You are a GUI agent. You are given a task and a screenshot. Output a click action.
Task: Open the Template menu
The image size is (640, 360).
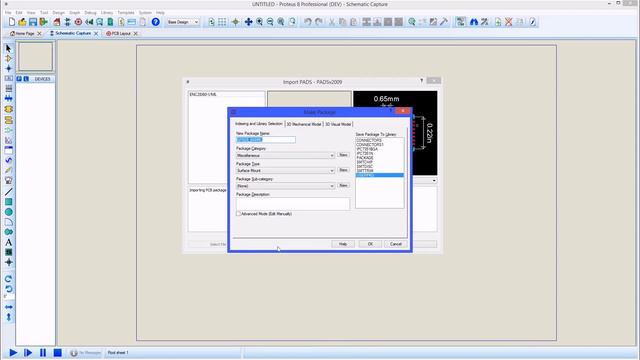click(126, 13)
